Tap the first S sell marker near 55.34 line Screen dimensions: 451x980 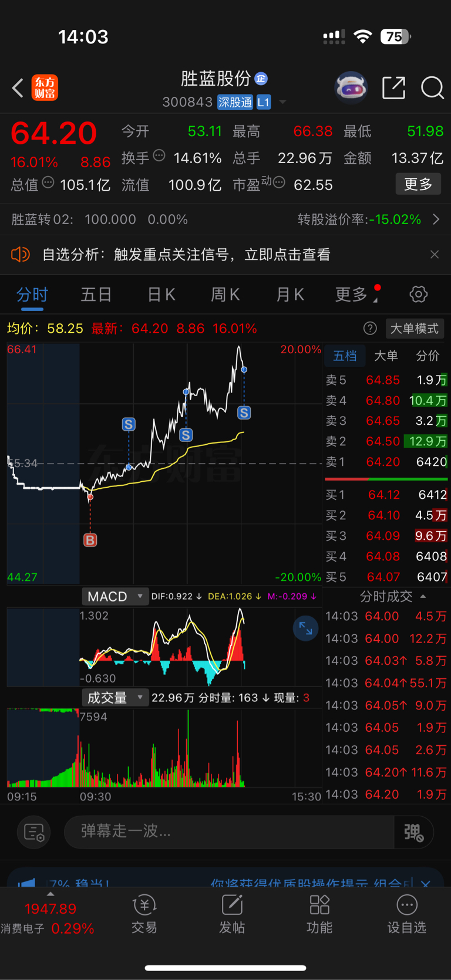129,424
